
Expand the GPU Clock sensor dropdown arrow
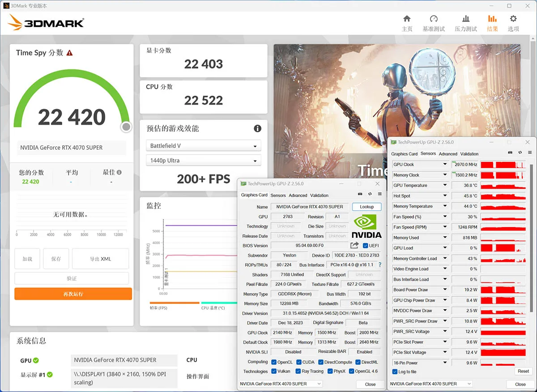445,164
